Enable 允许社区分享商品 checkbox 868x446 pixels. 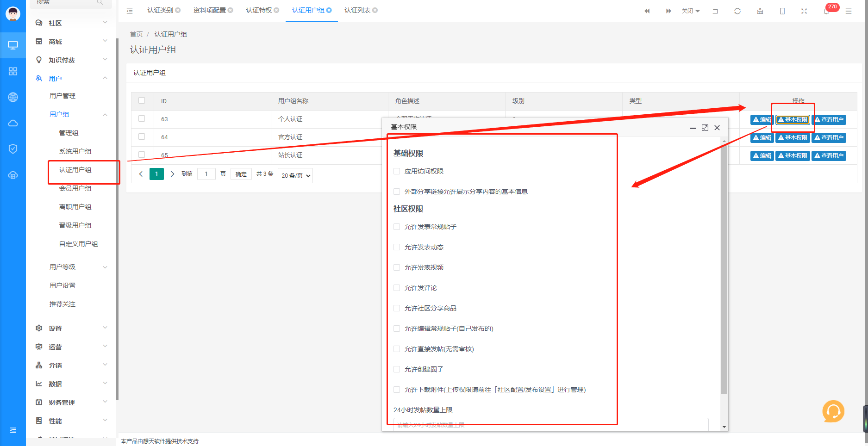pyautogui.click(x=397, y=308)
